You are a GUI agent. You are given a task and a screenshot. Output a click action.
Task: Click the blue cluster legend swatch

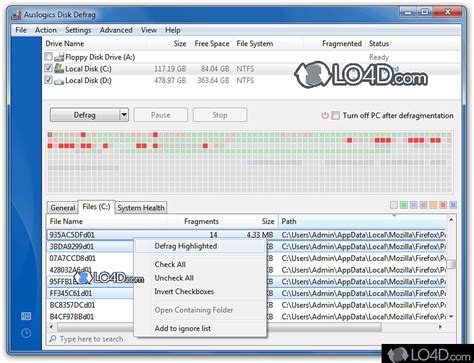point(453,205)
